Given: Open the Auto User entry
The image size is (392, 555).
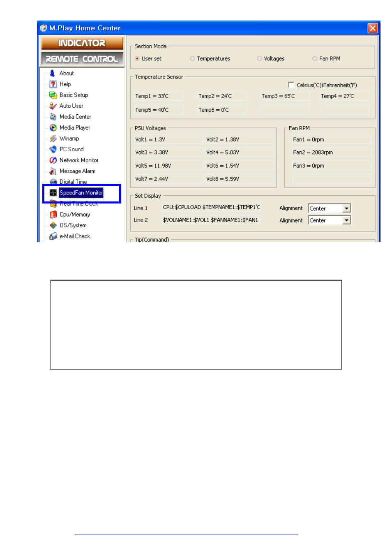Looking at the screenshot, I should pyautogui.click(x=71, y=106).
